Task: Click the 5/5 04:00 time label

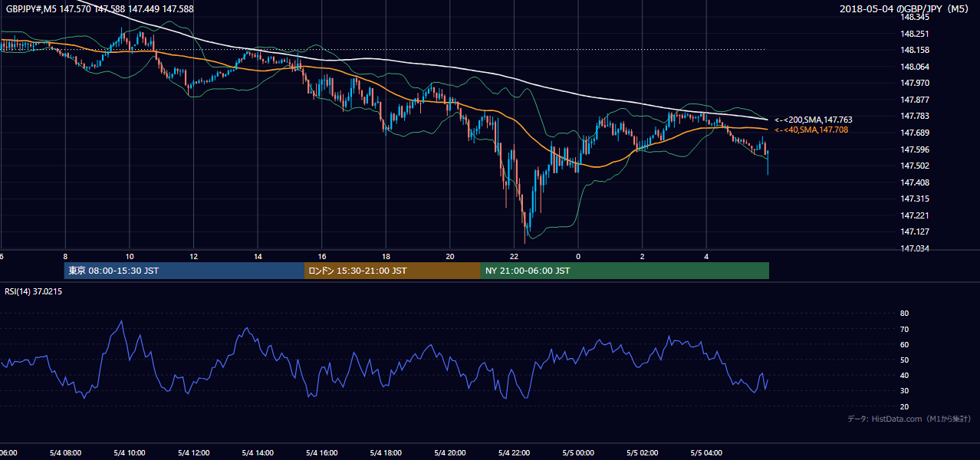Action: tap(706, 453)
